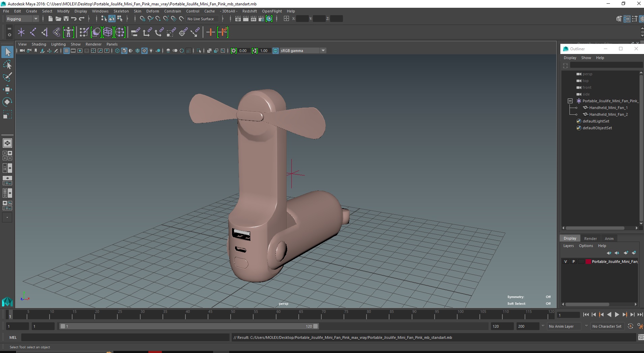Toggle the color management ON button

[x=275, y=51]
